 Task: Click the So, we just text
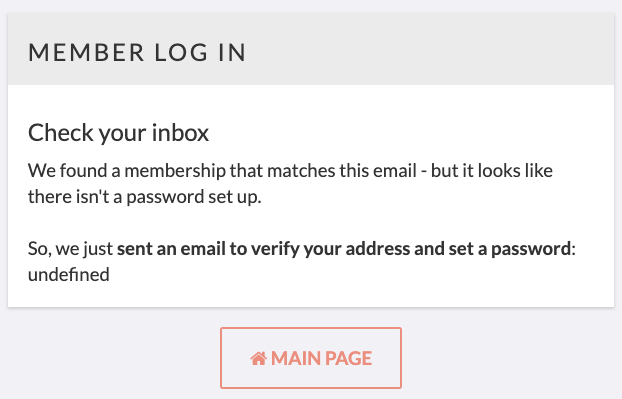[71, 249]
